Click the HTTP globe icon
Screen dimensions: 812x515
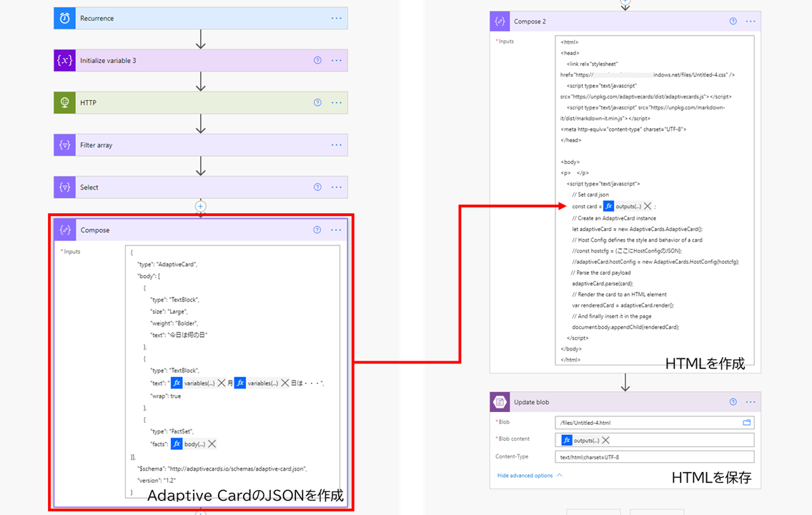point(65,102)
